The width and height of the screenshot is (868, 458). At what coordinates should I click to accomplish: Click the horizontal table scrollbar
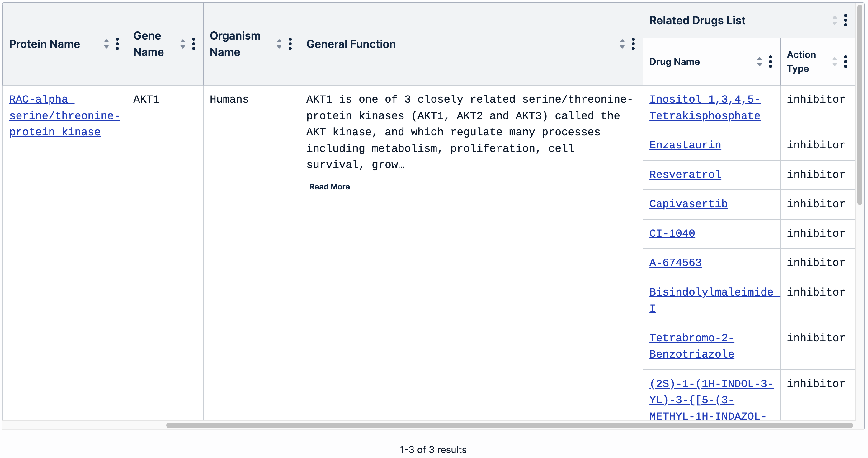[509, 425]
